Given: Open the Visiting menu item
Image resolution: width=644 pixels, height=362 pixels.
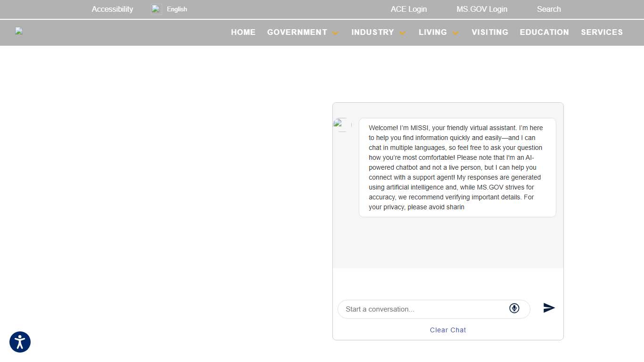Looking at the screenshot, I should point(490,32).
